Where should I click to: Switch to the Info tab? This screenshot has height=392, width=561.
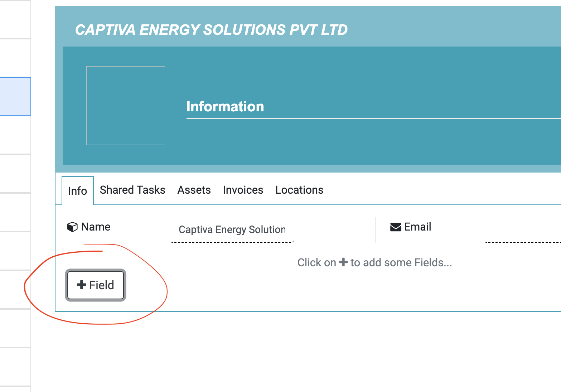click(x=78, y=191)
